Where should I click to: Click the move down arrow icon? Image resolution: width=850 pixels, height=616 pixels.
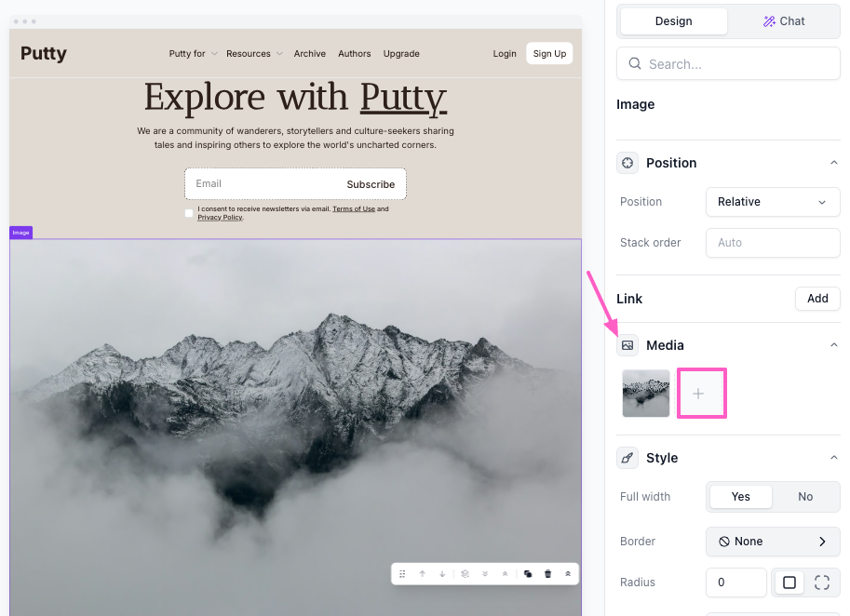(x=442, y=574)
